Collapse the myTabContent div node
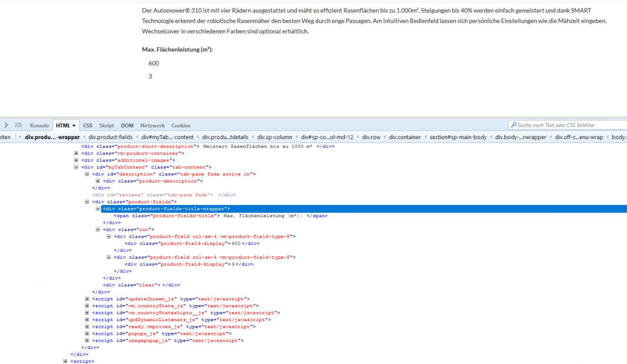Viewport: 627px width, 364px height. pyautogui.click(x=76, y=167)
